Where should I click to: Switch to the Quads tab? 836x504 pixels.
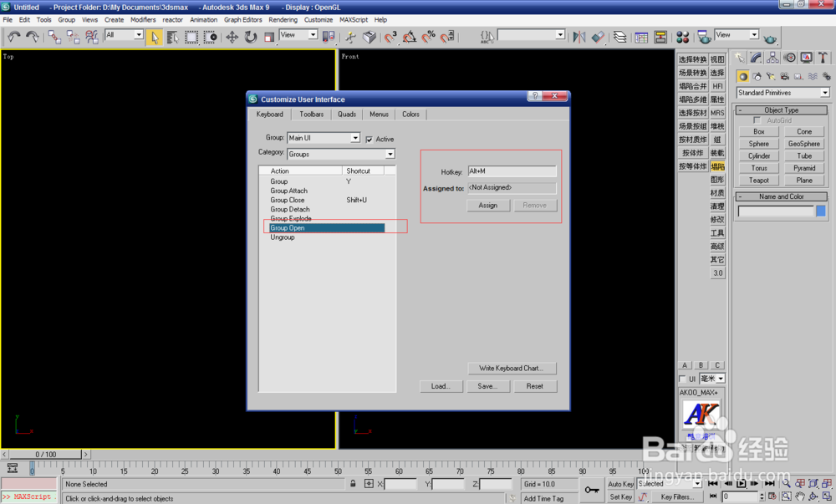pos(347,114)
